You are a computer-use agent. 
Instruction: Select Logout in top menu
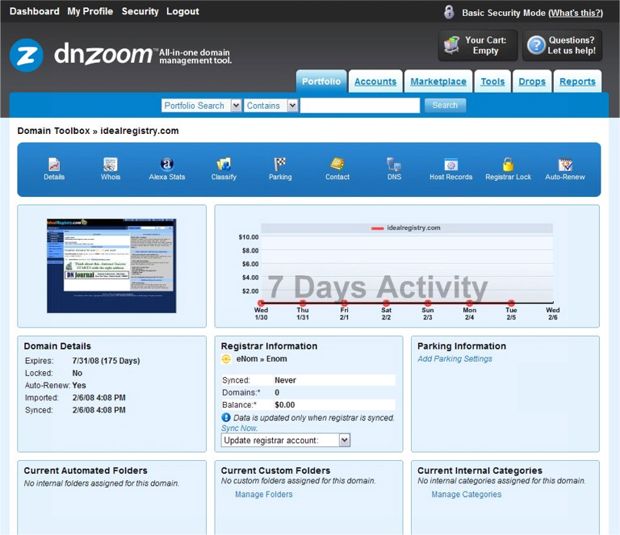pyautogui.click(x=183, y=11)
